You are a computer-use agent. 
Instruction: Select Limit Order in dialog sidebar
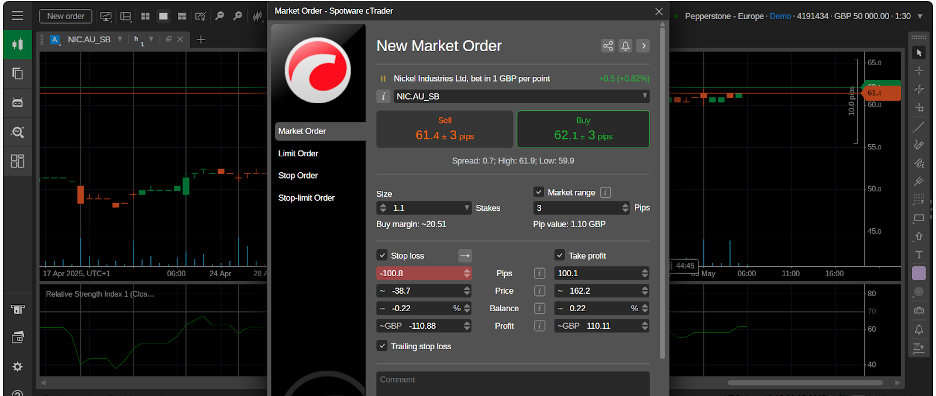point(298,154)
